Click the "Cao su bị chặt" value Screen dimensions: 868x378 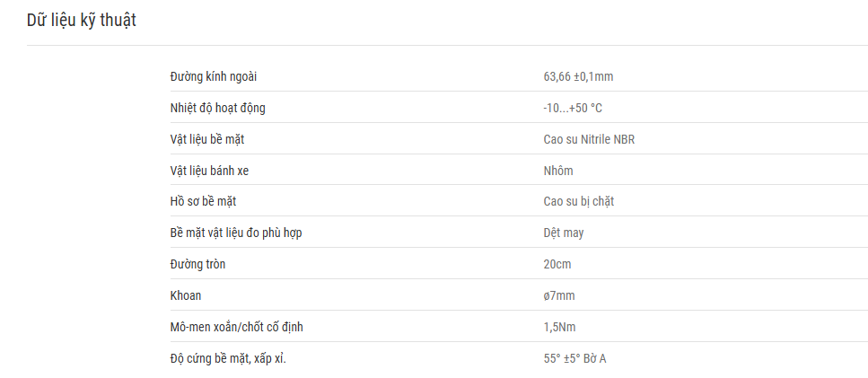pyautogui.click(x=579, y=202)
